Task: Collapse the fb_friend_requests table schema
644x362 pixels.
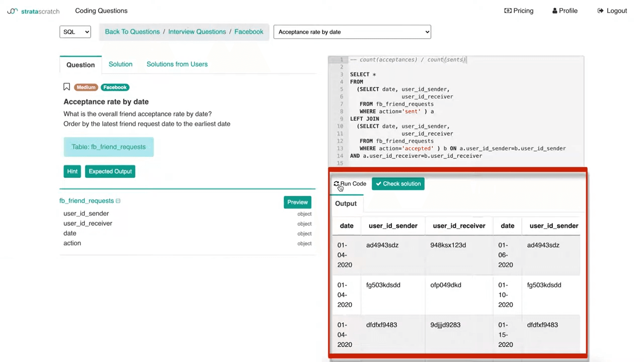Action: tap(118, 201)
